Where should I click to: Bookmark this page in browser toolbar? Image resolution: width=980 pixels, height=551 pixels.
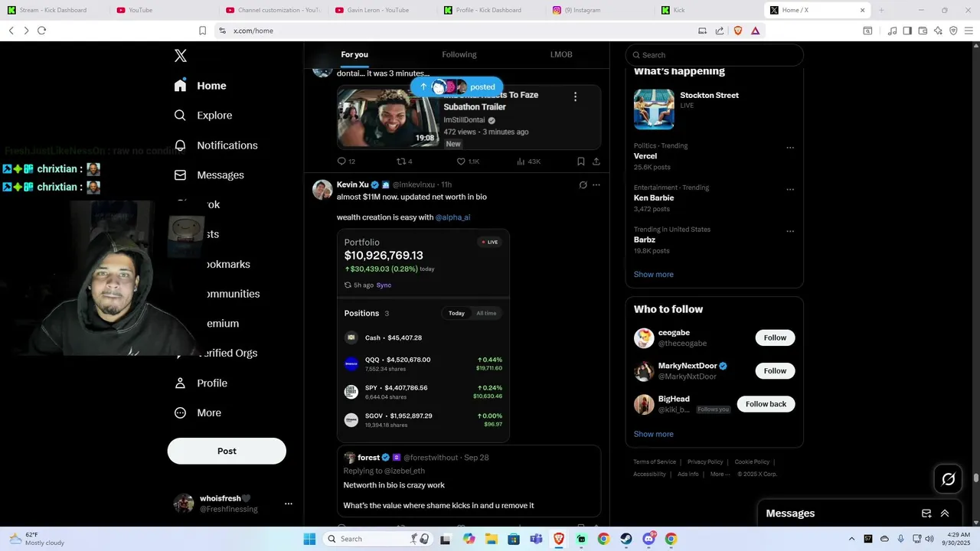point(202,31)
